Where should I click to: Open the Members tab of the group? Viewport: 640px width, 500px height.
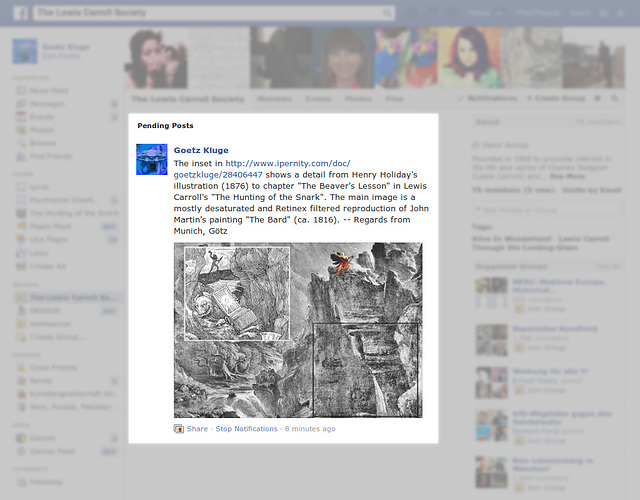click(x=275, y=99)
